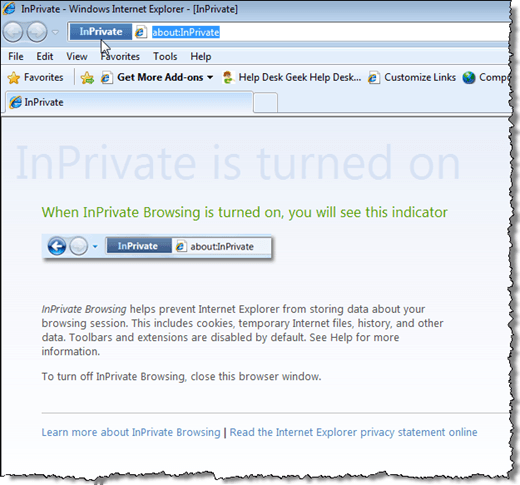Open the Edit menu
The width and height of the screenshot is (520, 485).
(x=45, y=56)
